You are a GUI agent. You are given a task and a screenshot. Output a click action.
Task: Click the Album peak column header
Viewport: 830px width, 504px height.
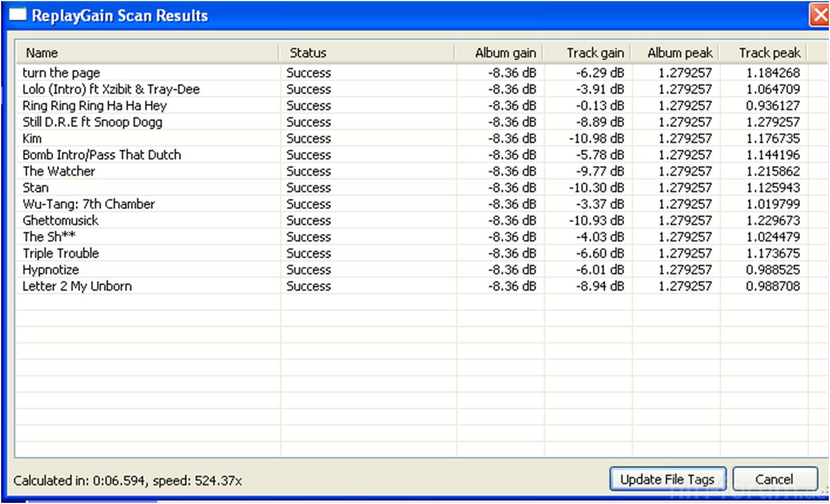(x=680, y=53)
